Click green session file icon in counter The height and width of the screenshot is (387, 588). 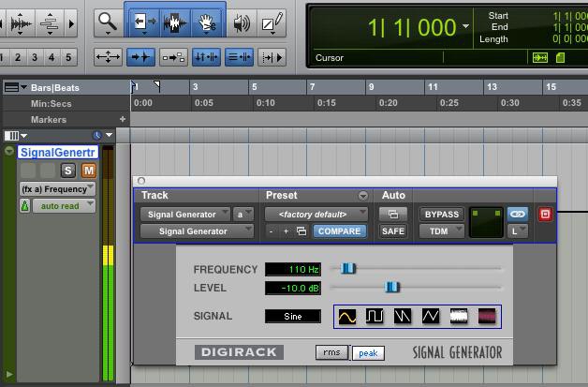(560, 57)
